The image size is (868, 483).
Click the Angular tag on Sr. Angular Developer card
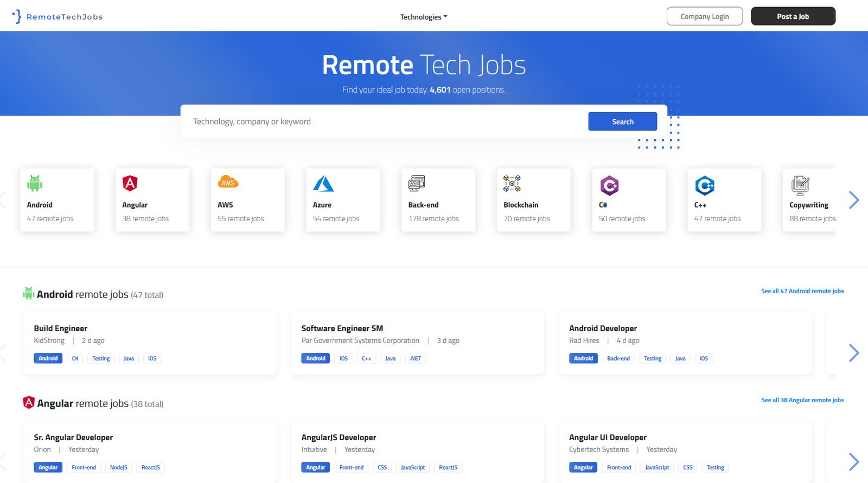pos(48,467)
